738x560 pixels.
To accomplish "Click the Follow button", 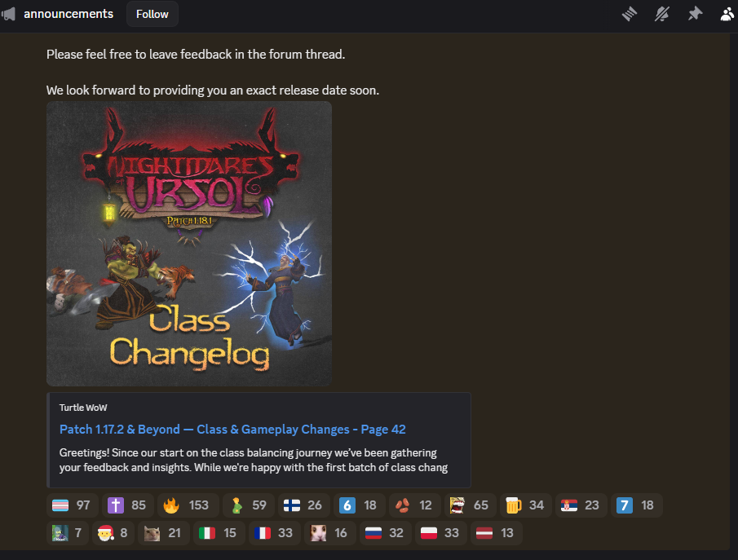I will click(x=152, y=14).
